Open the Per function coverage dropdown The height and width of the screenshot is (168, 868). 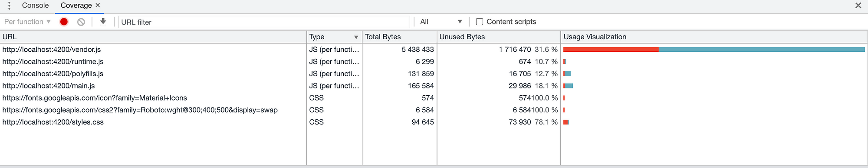(27, 22)
